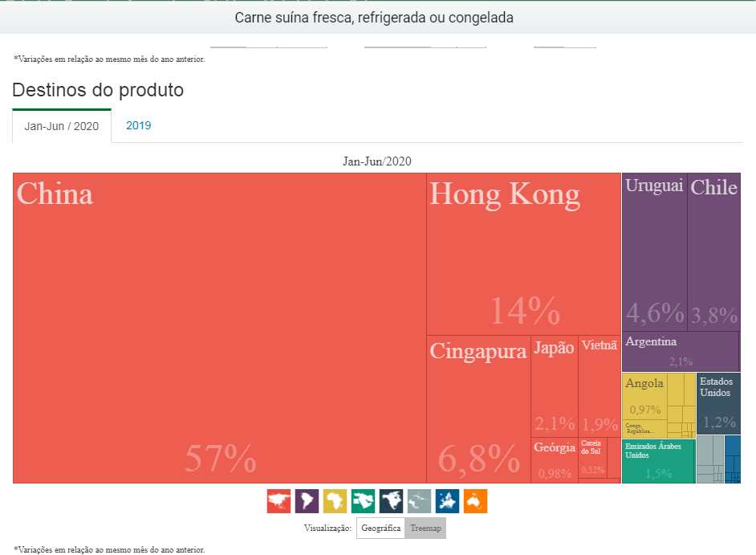This screenshot has height=555, width=756.
Task: Click the yellow Africa continent icon
Action: pyautogui.click(x=335, y=501)
